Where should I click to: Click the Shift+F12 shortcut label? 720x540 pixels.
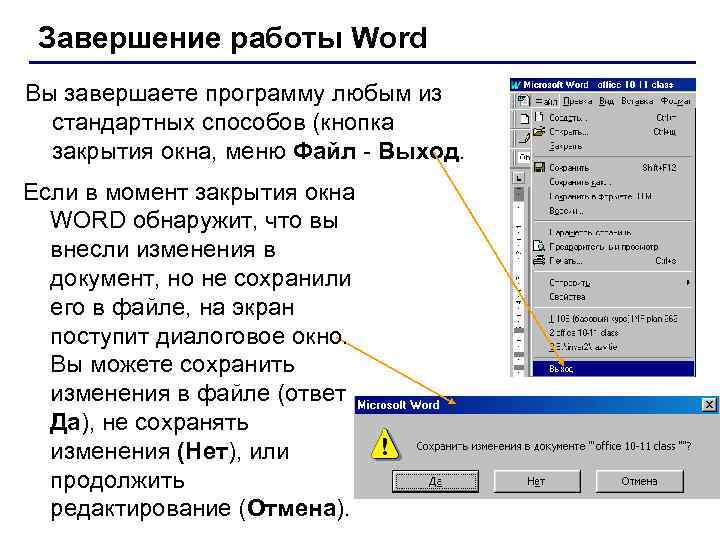(659, 168)
